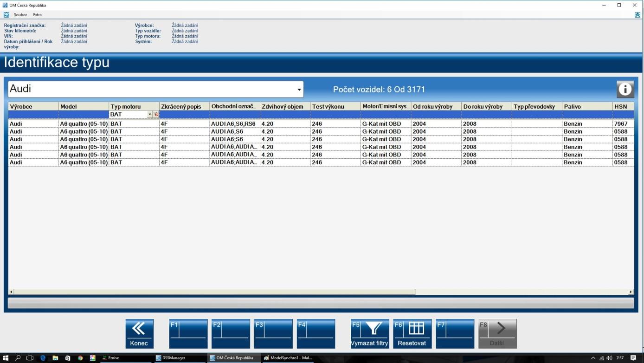Open the Extra menu
Viewport: 644px width, 363px height.
[37, 15]
